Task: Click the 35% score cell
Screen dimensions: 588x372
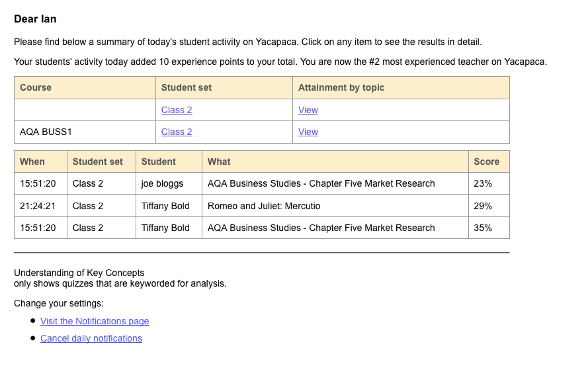Action: tap(483, 228)
